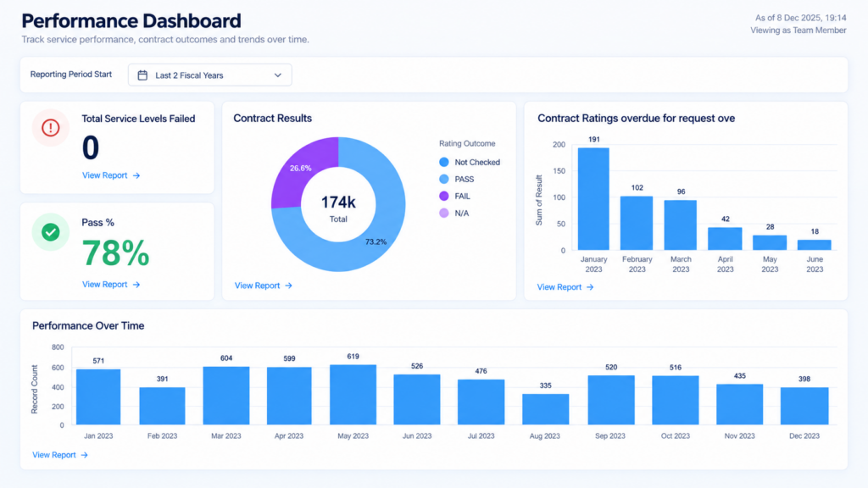The height and width of the screenshot is (488, 868).
Task: Click the Mar 2023 bar labeled 604
Action: (225, 395)
